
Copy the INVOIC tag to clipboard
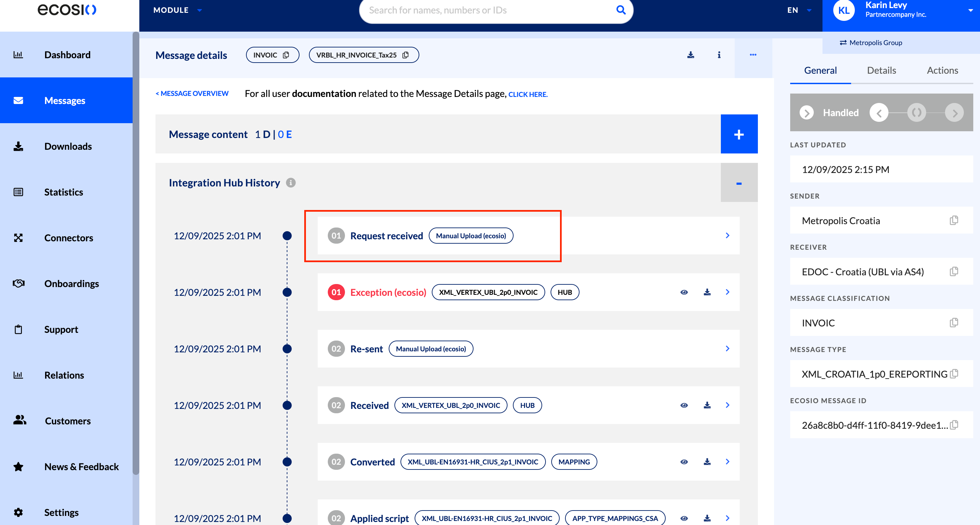(286, 55)
